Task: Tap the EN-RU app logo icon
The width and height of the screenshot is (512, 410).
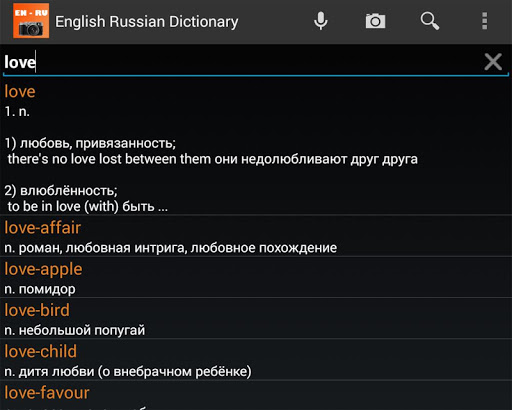Action: (x=31, y=21)
